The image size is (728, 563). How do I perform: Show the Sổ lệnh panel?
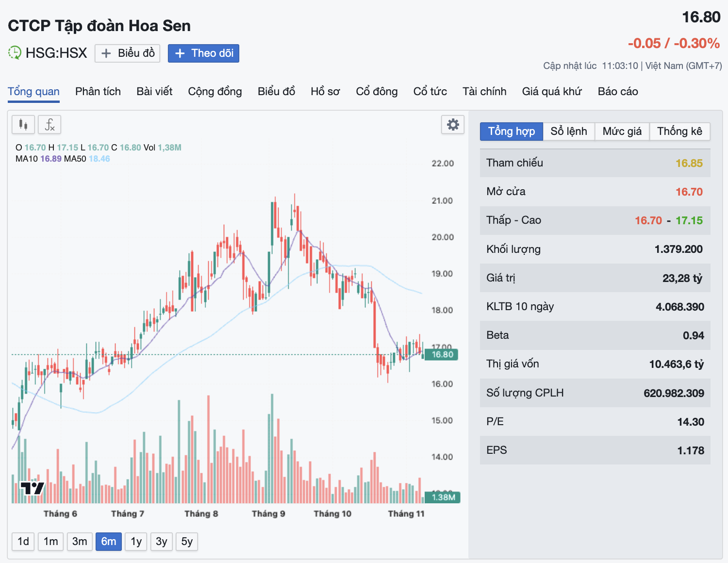coord(569,131)
